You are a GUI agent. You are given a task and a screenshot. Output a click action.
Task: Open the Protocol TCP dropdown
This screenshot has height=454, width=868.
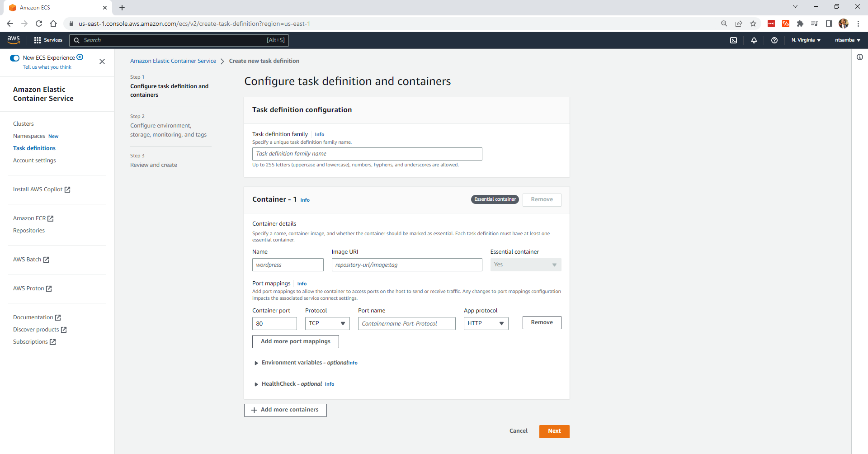click(327, 323)
